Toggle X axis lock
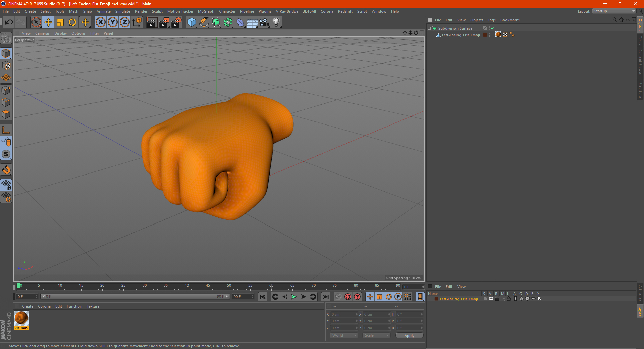Viewport: 644px width, 349px height. (100, 22)
